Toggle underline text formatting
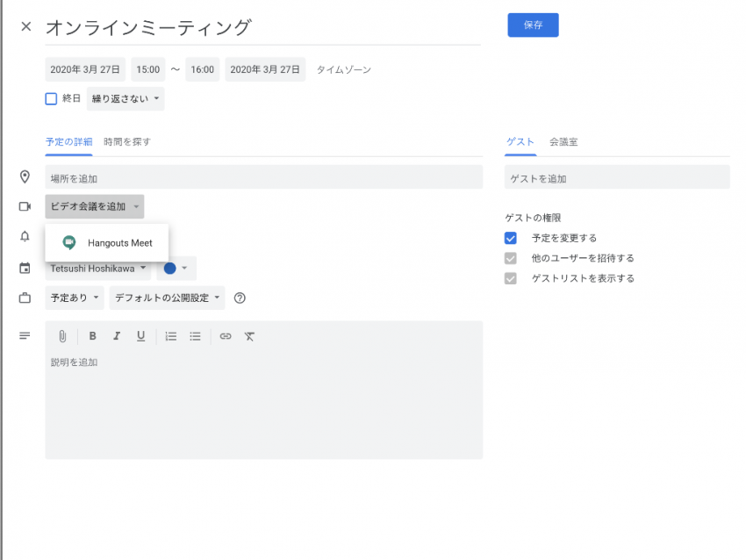 tap(140, 336)
